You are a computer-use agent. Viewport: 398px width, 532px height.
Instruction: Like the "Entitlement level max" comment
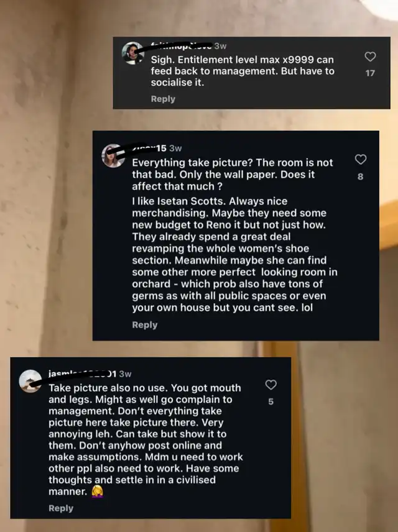tap(370, 57)
